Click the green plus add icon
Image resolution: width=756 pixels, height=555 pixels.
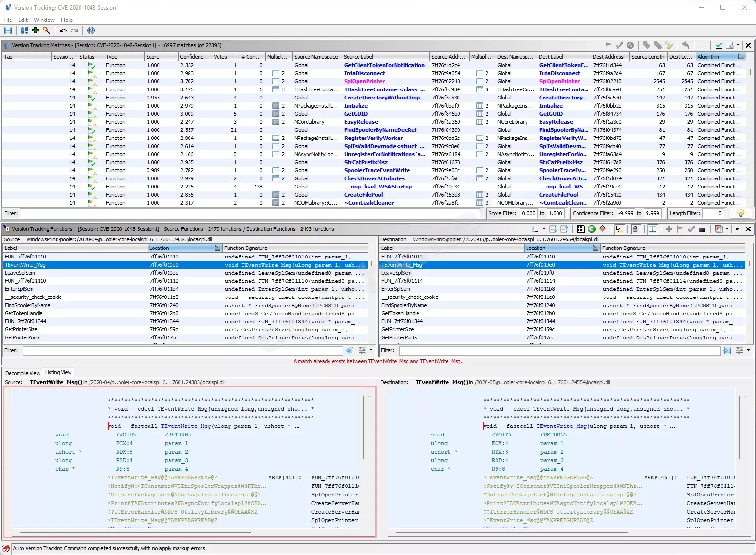click(x=35, y=30)
